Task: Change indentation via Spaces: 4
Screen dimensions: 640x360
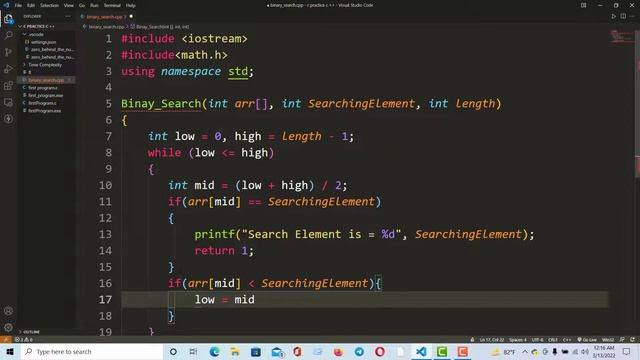Action: [x=518, y=340]
